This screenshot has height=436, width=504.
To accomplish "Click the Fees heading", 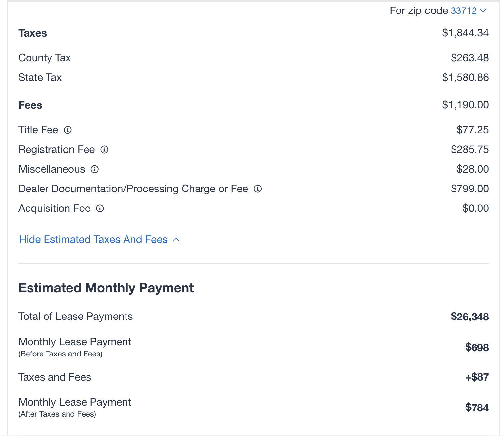I will click(30, 105).
